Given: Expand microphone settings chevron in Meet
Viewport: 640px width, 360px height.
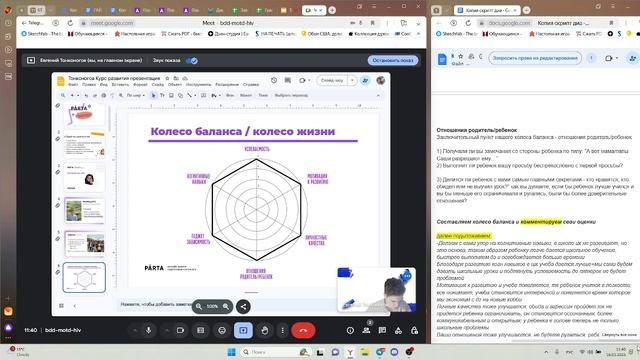Looking at the screenshot, I should point(135,330).
